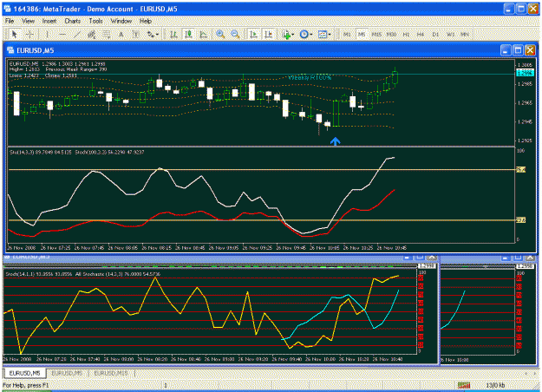Select the cursor arrow tool
This screenshot has height=392, width=542.
pos(14,34)
